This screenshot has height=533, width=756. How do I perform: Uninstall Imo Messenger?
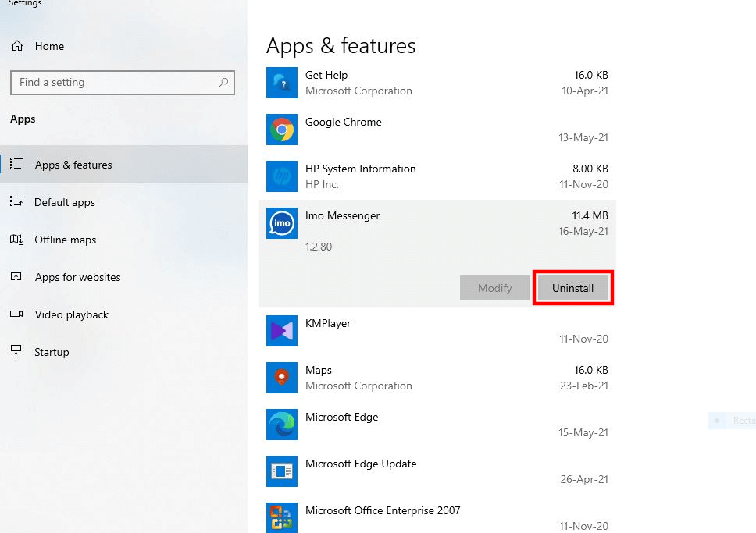tap(572, 288)
